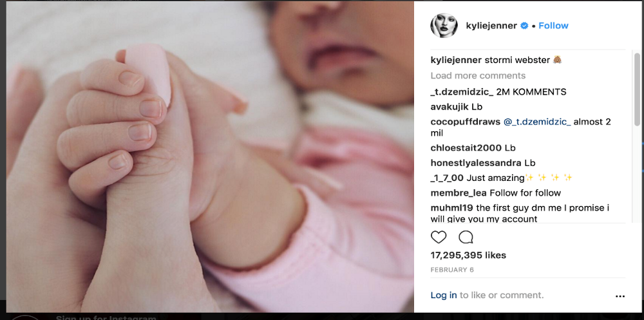Open membre_lea commenter profile

coord(459,193)
